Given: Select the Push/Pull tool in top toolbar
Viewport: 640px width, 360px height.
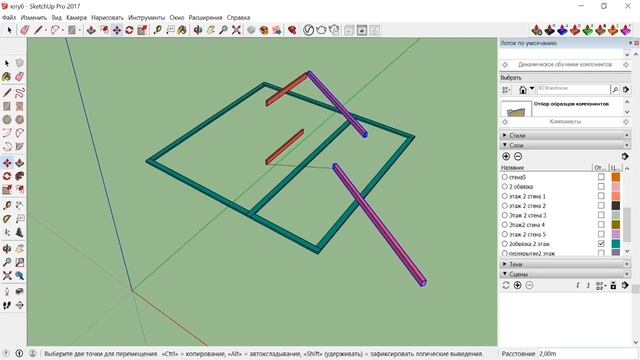Looking at the screenshot, I should (x=91, y=30).
